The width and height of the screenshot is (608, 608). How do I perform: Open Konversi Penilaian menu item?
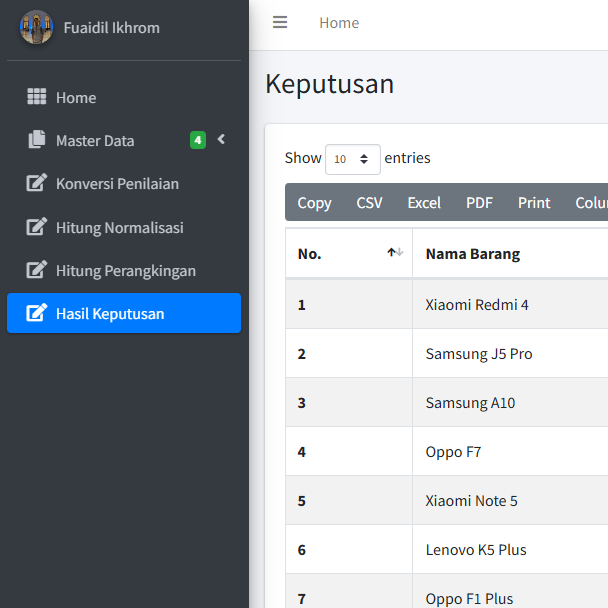pos(117,184)
